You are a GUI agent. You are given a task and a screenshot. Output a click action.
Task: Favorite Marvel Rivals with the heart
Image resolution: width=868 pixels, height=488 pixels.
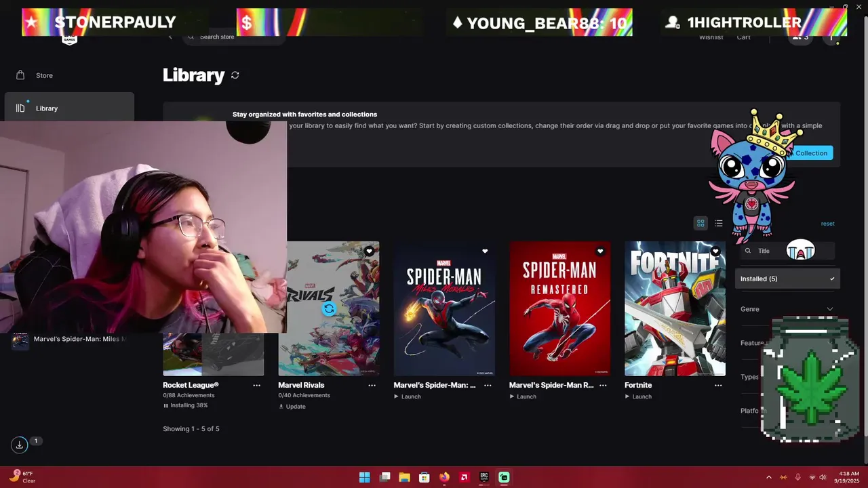click(369, 251)
